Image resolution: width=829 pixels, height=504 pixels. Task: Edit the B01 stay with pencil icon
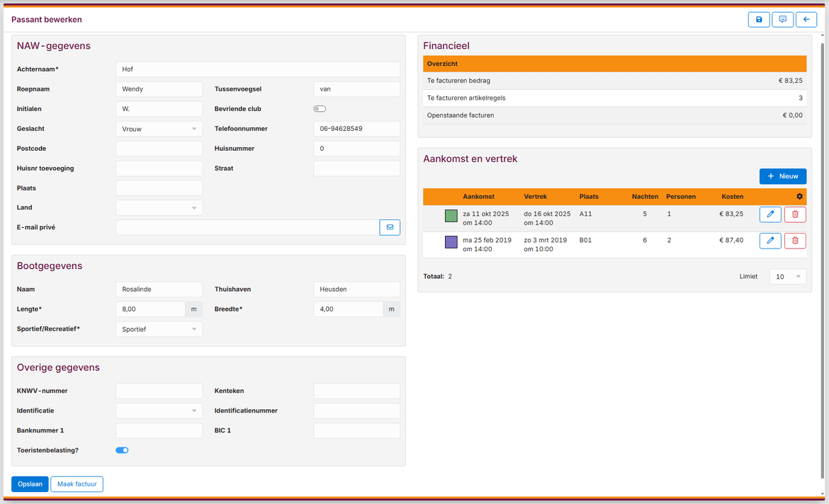770,241
